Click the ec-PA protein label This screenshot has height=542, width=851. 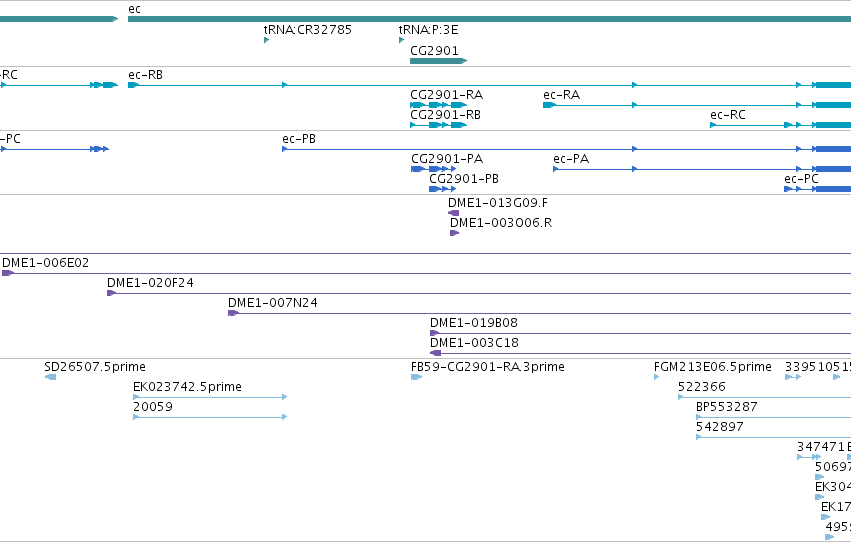click(571, 159)
